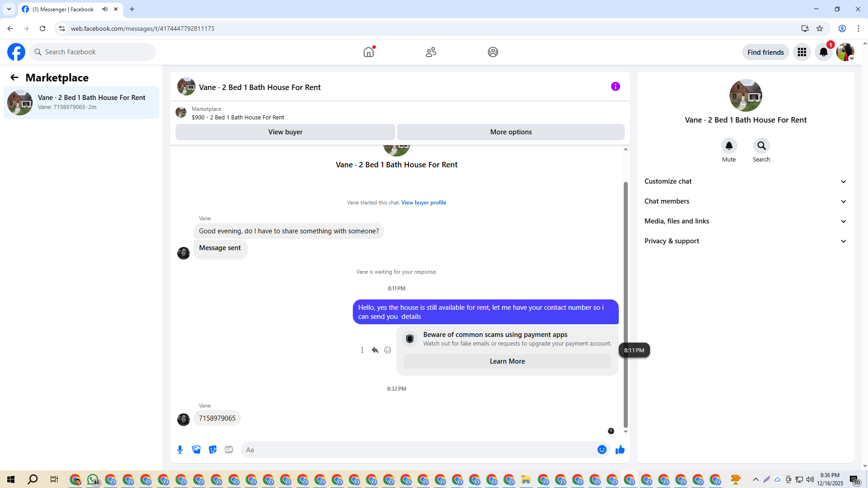Search in conversation with magnifier icon
868x488 pixels.
tap(762, 146)
